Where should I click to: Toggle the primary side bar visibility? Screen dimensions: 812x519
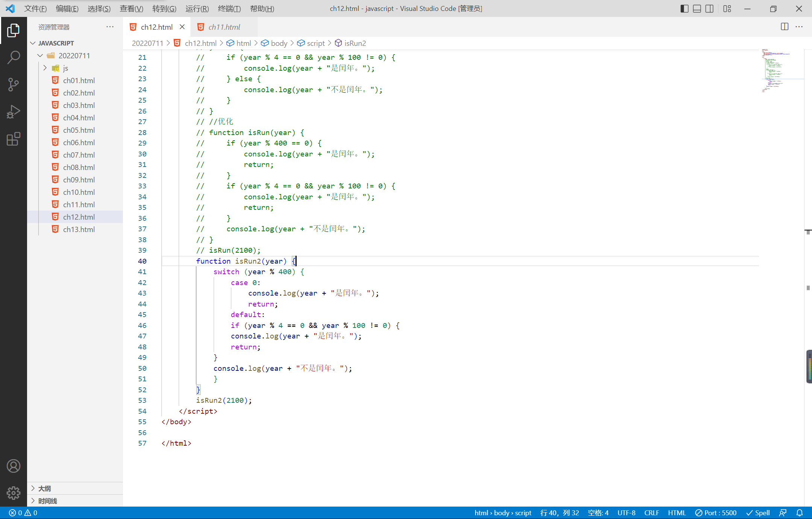pos(684,9)
